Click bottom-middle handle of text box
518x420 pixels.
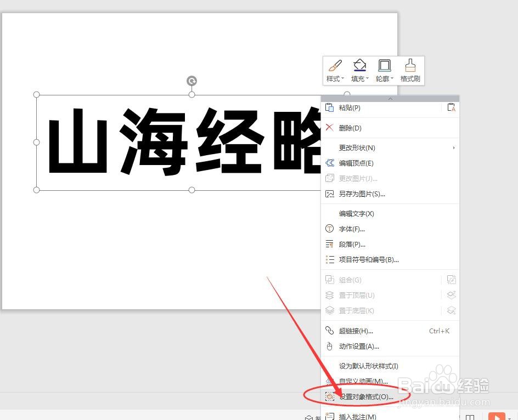point(192,190)
